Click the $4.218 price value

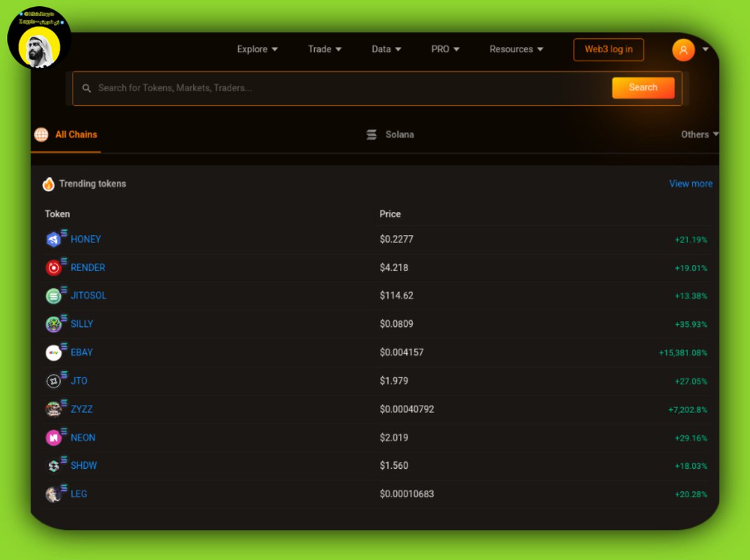394,267
